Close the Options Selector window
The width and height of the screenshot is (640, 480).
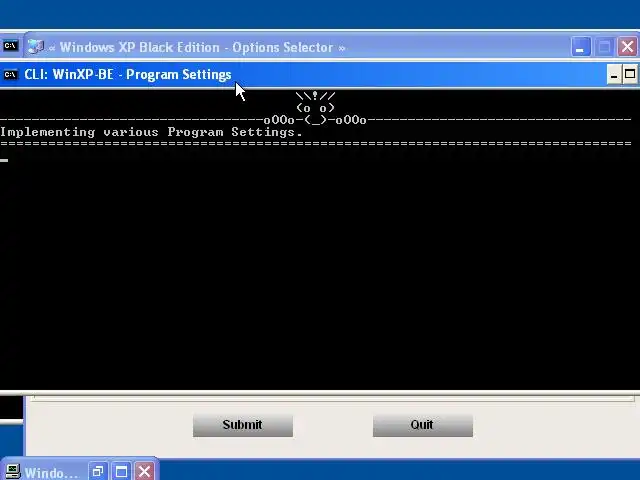coord(628,47)
